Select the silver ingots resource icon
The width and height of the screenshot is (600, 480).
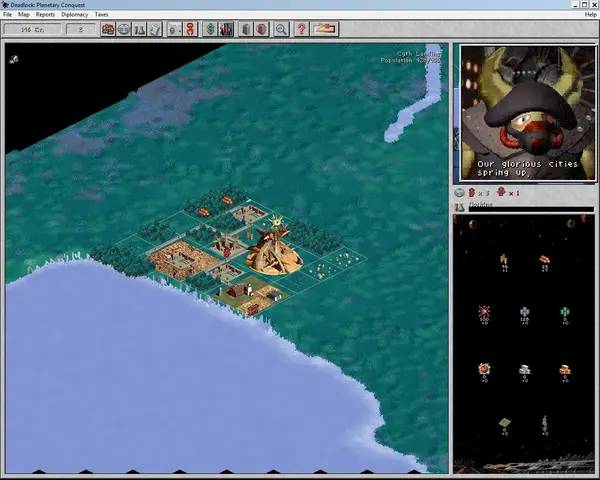click(x=525, y=369)
